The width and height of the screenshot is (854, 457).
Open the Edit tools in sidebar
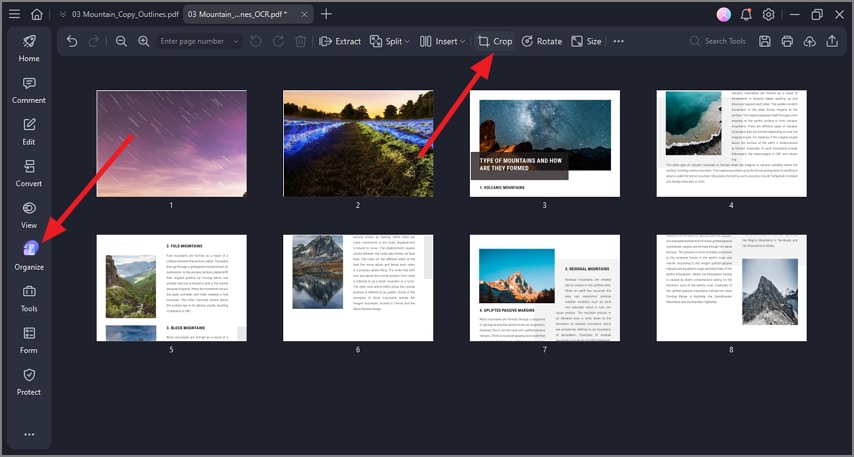tap(29, 132)
